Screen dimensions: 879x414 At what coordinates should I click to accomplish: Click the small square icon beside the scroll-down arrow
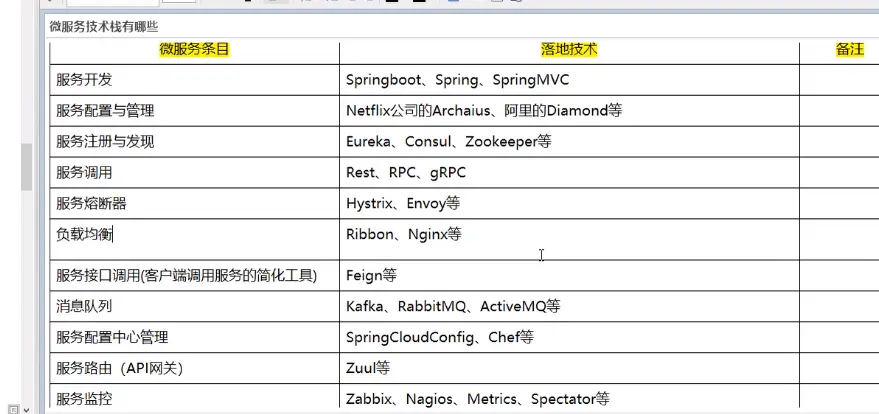pos(13,409)
